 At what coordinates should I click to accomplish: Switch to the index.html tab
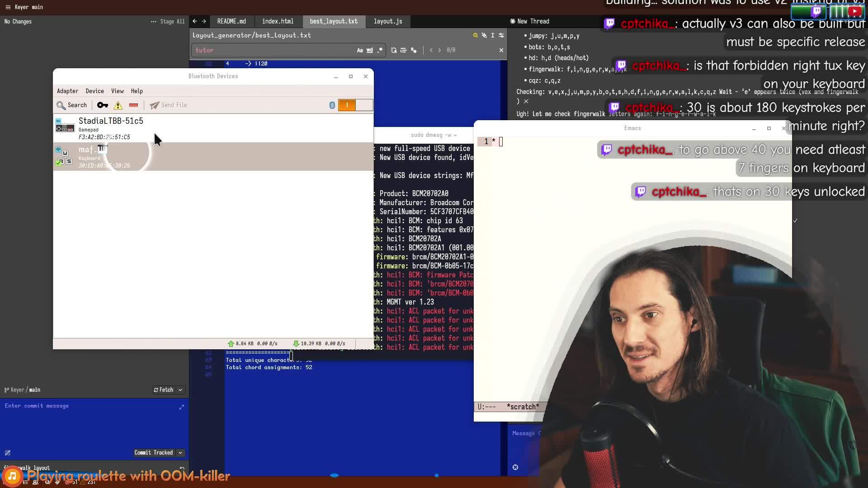click(278, 21)
